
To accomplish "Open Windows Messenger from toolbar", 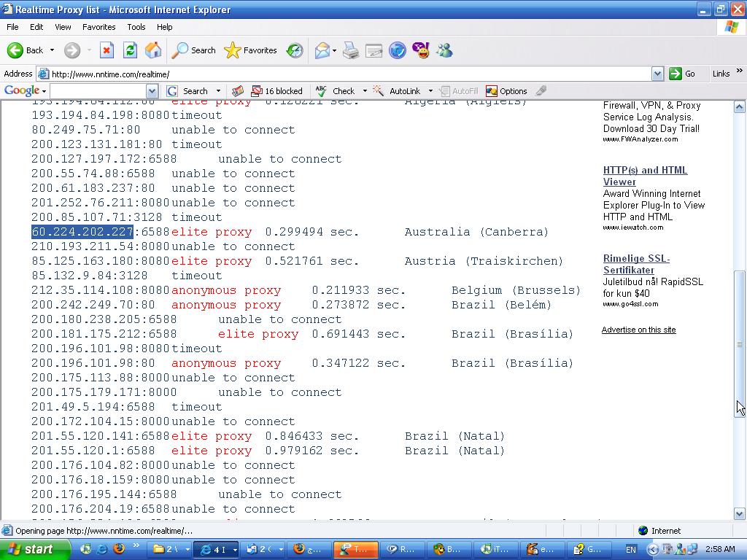I will click(444, 50).
